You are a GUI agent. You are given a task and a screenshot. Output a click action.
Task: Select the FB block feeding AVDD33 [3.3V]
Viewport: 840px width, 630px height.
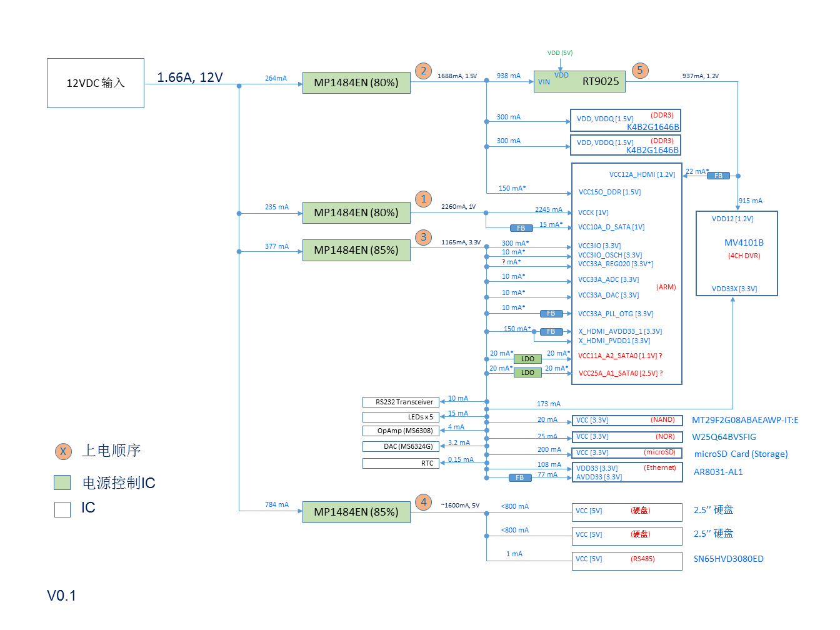click(520, 477)
